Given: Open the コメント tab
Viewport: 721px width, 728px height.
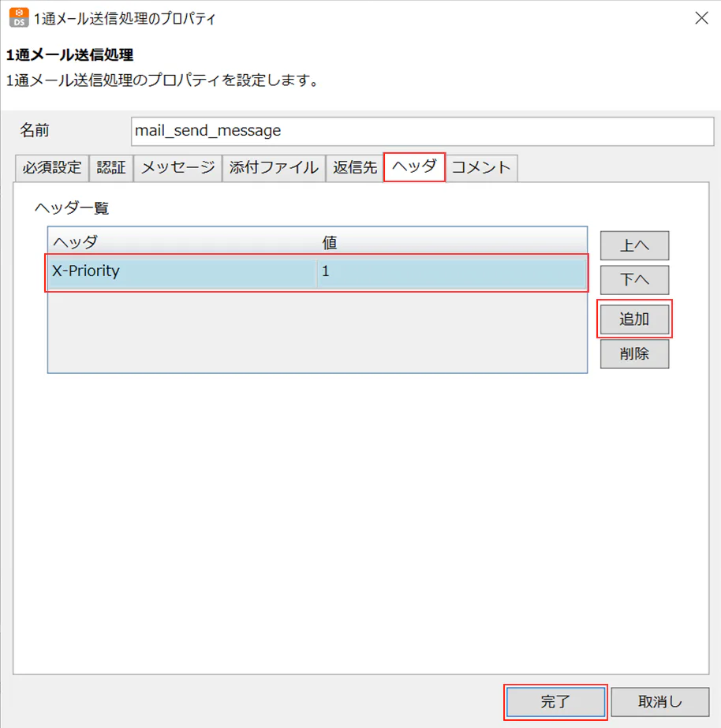Looking at the screenshot, I should tap(481, 167).
